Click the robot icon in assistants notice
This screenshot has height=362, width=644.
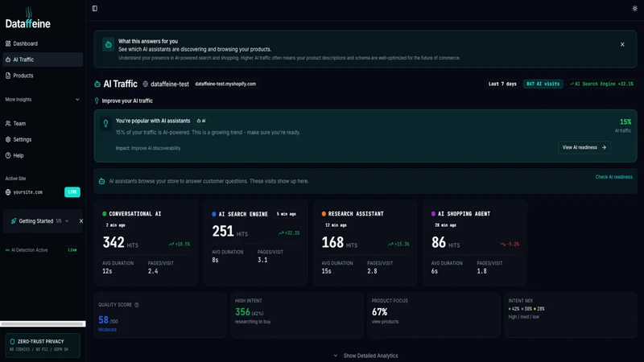click(101, 181)
